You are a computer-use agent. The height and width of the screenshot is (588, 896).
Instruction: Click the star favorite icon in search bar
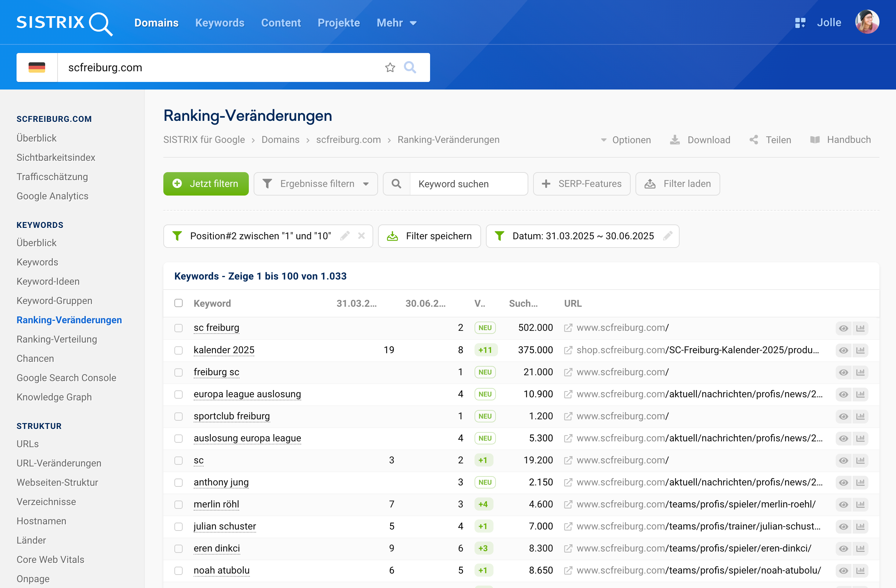[x=390, y=68]
